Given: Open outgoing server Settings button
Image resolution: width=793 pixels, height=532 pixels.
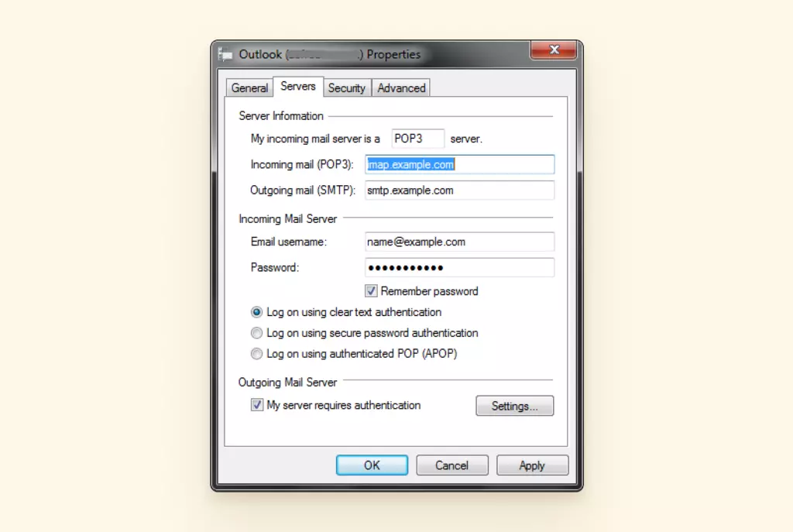Looking at the screenshot, I should pos(514,406).
